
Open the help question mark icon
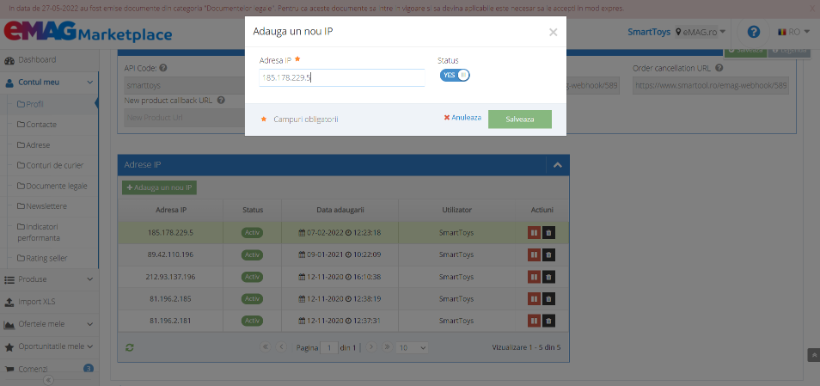(x=753, y=32)
